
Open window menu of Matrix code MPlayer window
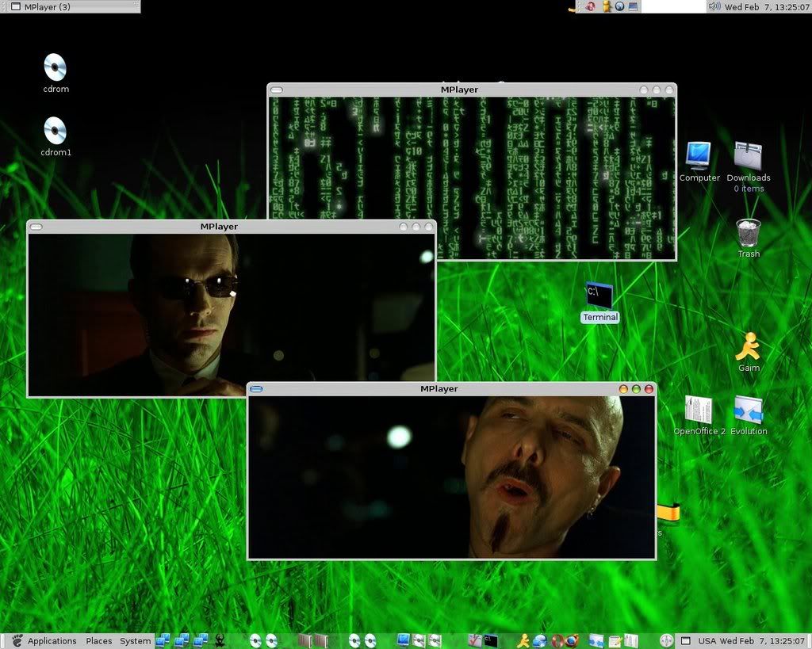click(277, 90)
